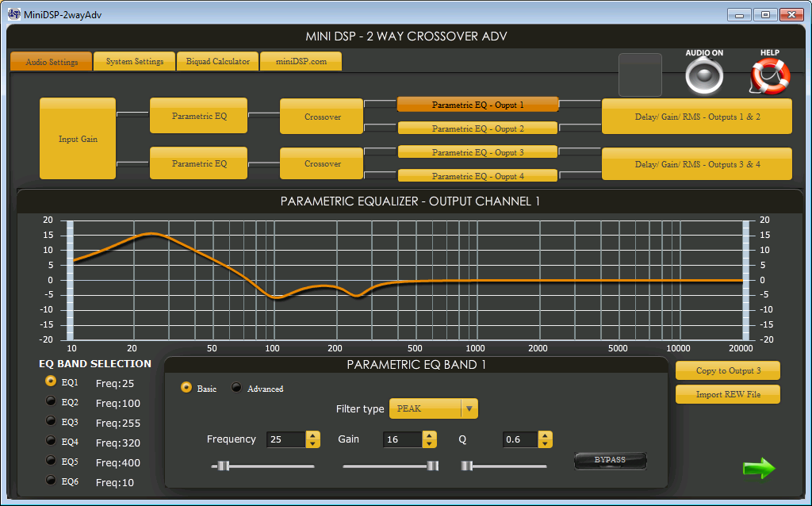Open Delay/Gain/RMS Outputs 1 & 2

[x=697, y=117]
